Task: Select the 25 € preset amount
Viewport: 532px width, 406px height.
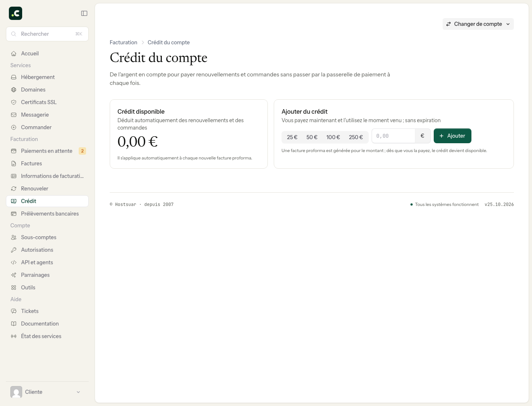Action: (292, 137)
